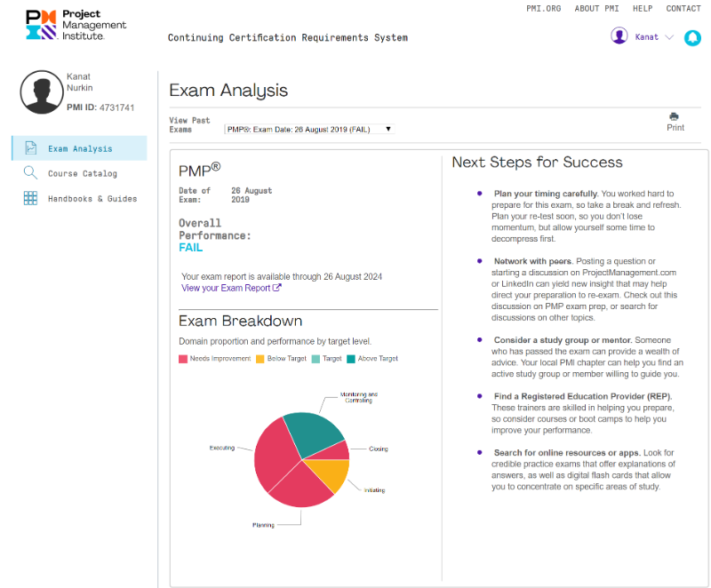
Task: Select CONTACT in the top navigation
Action: coord(683,9)
